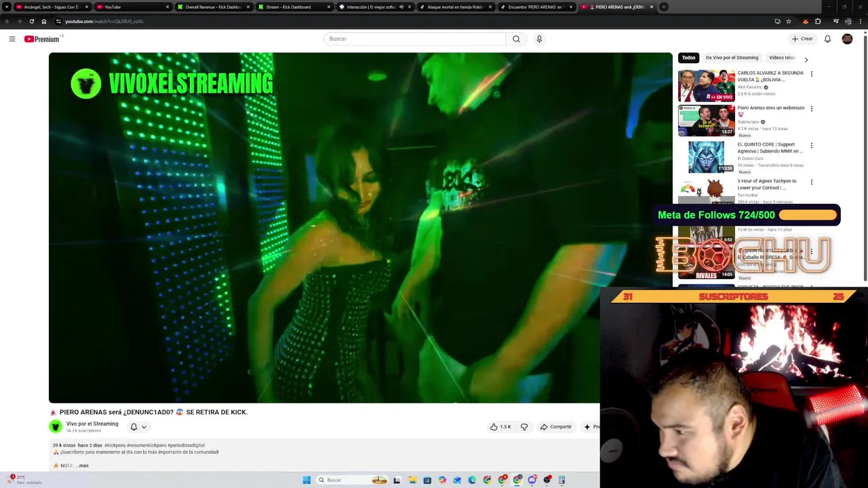Image resolution: width=868 pixels, height=488 pixels.
Task: Click the address bar URL
Action: click(x=104, y=21)
